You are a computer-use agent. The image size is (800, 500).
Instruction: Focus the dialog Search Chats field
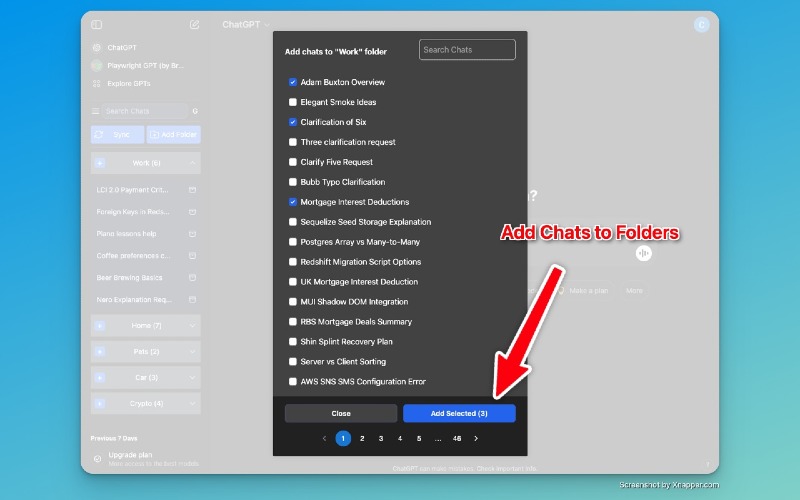[x=467, y=49]
